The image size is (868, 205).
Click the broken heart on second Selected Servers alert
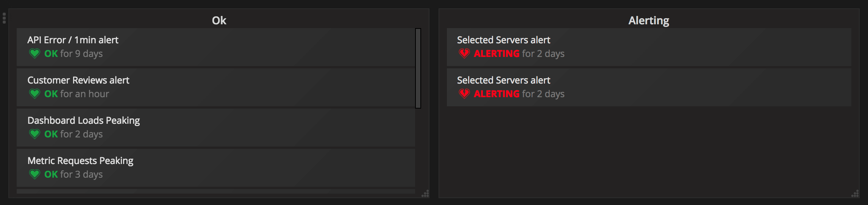[x=464, y=94]
